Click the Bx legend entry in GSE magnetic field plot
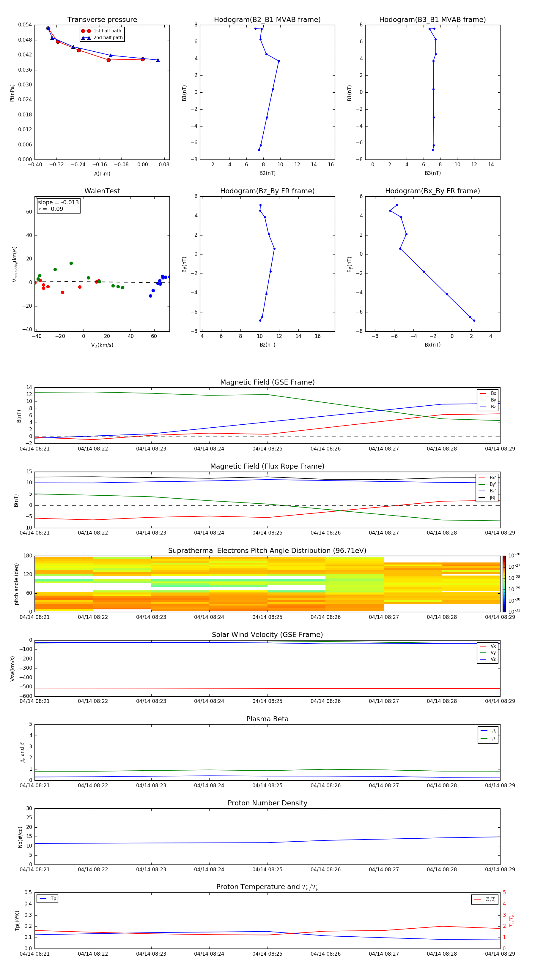The height and width of the screenshot is (980, 535). click(488, 393)
